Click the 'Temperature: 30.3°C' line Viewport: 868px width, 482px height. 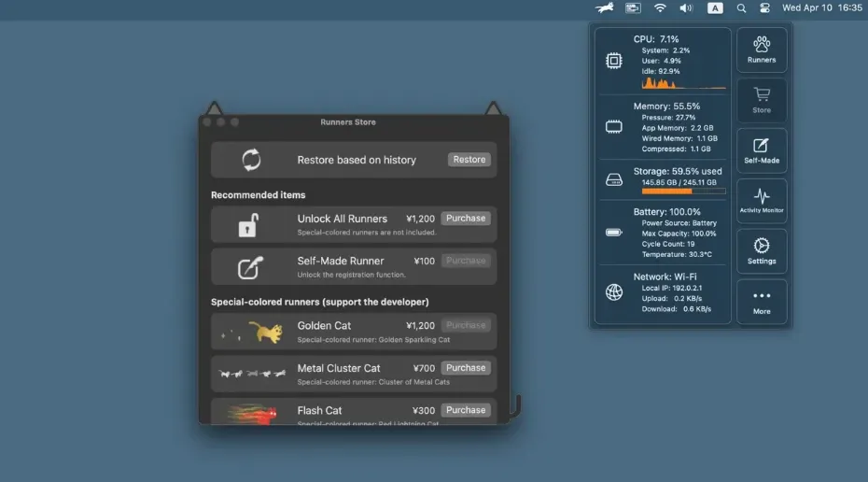click(x=677, y=254)
